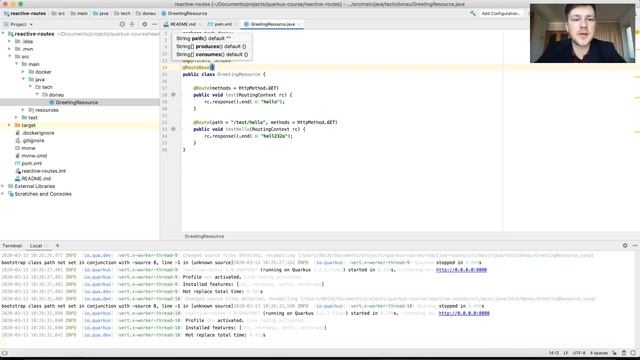640x360 pixels.
Task: Select .gitignore file in project tree
Action: (x=33, y=140)
